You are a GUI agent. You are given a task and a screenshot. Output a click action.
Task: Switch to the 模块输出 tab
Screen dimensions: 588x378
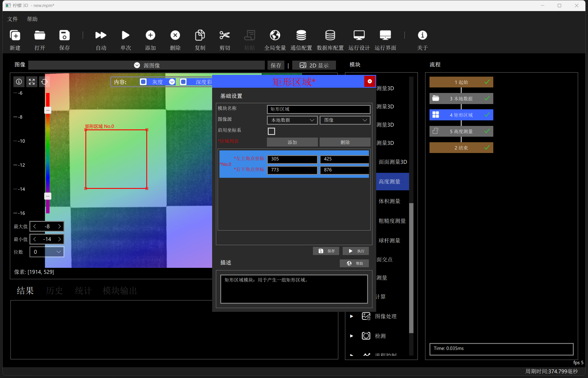tap(120, 291)
